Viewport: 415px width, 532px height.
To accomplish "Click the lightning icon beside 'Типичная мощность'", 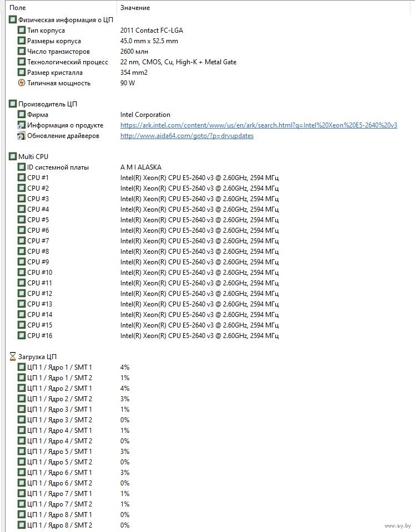I will pyautogui.click(x=22, y=83).
